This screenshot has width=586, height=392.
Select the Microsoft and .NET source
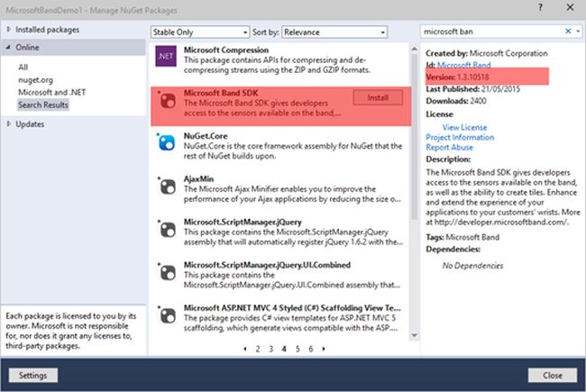point(52,92)
